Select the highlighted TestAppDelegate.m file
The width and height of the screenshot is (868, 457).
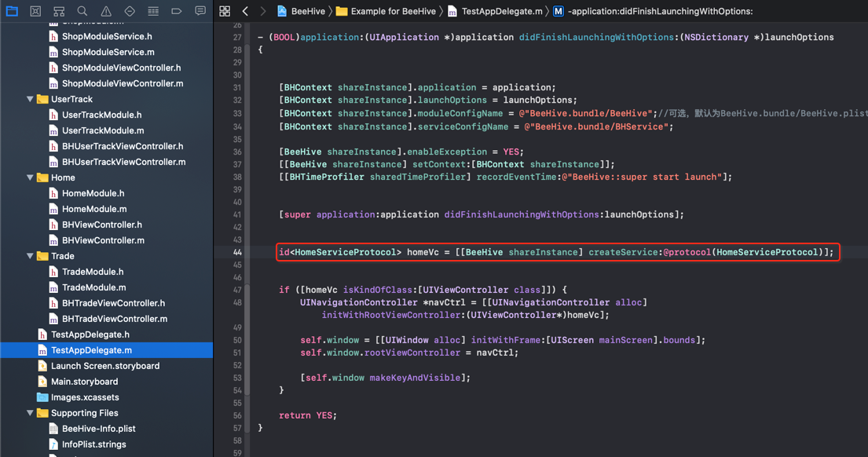106,350
